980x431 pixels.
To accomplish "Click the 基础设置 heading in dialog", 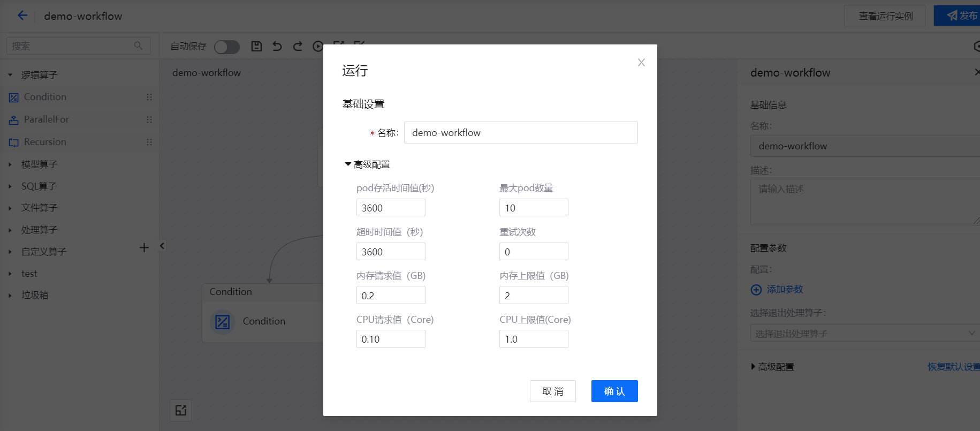I will pyautogui.click(x=363, y=104).
